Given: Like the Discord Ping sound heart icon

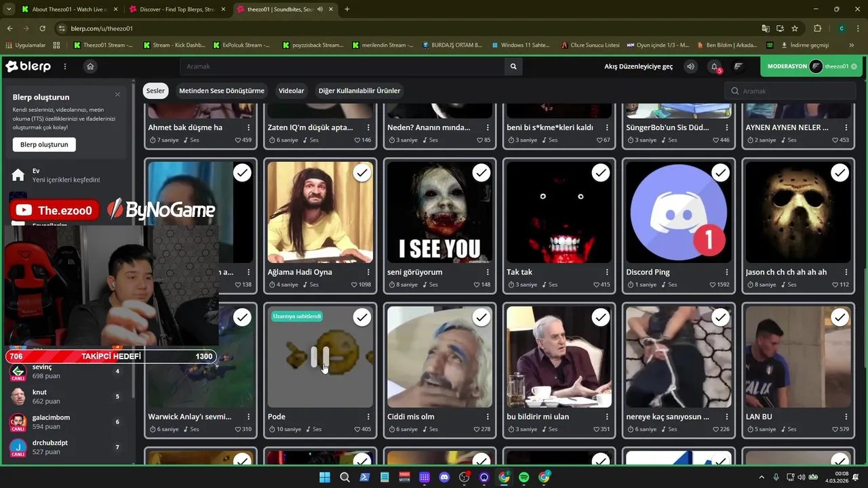Looking at the screenshot, I should click(713, 285).
